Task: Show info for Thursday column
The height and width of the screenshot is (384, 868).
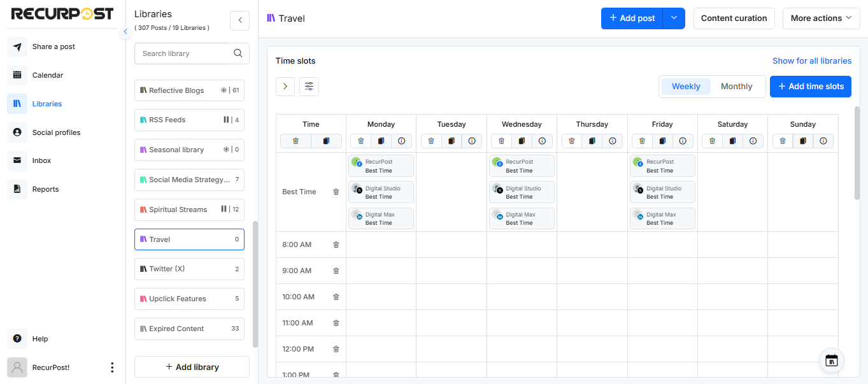Action: [x=613, y=141]
